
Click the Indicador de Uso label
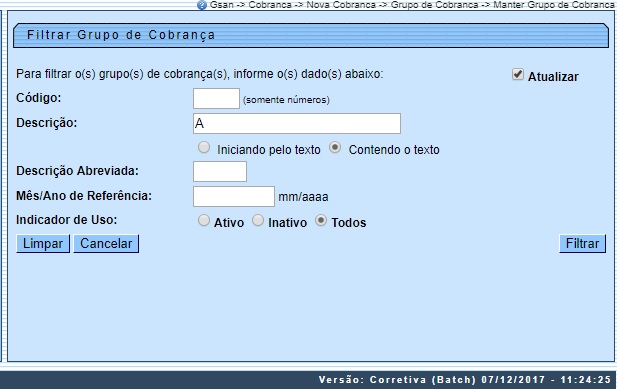[x=67, y=220]
